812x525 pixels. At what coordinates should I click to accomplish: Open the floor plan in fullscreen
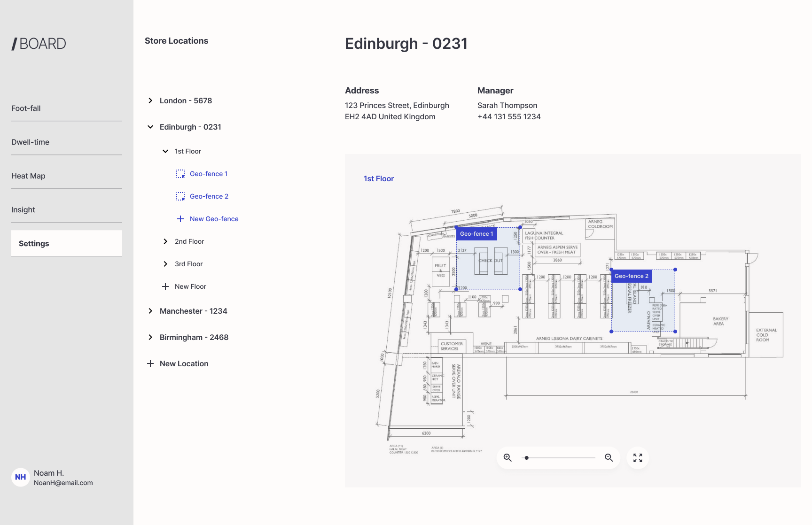coord(638,458)
